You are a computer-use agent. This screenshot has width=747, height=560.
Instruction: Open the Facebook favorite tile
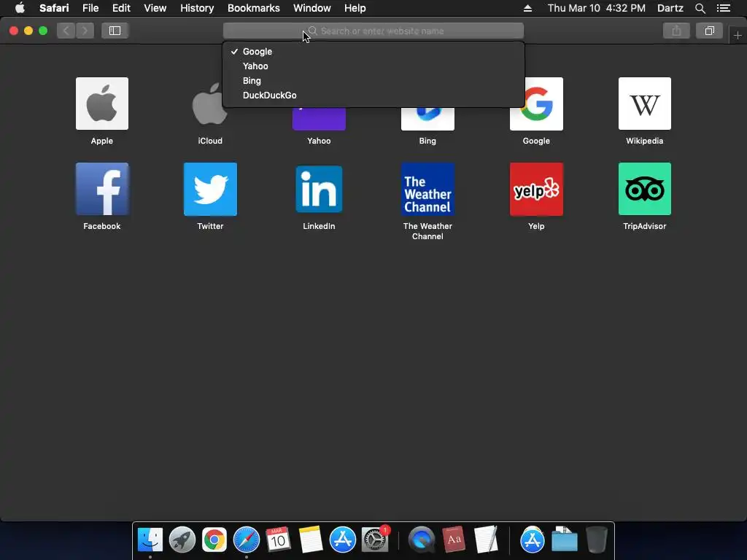[x=102, y=189]
